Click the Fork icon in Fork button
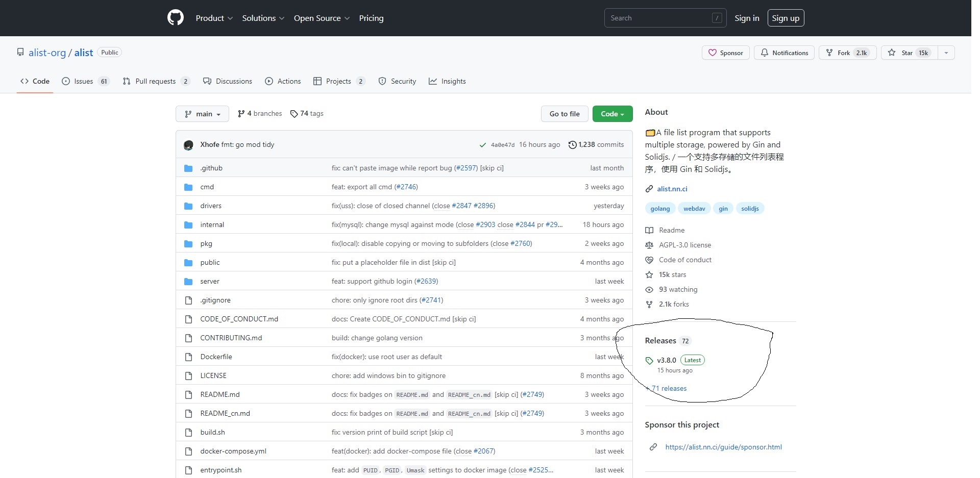 coord(829,53)
